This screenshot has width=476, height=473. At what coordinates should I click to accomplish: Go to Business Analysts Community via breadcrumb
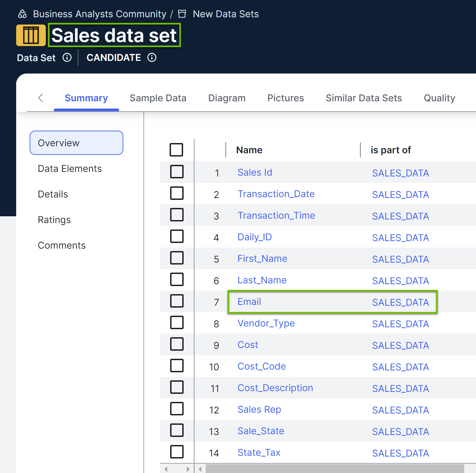click(x=100, y=14)
